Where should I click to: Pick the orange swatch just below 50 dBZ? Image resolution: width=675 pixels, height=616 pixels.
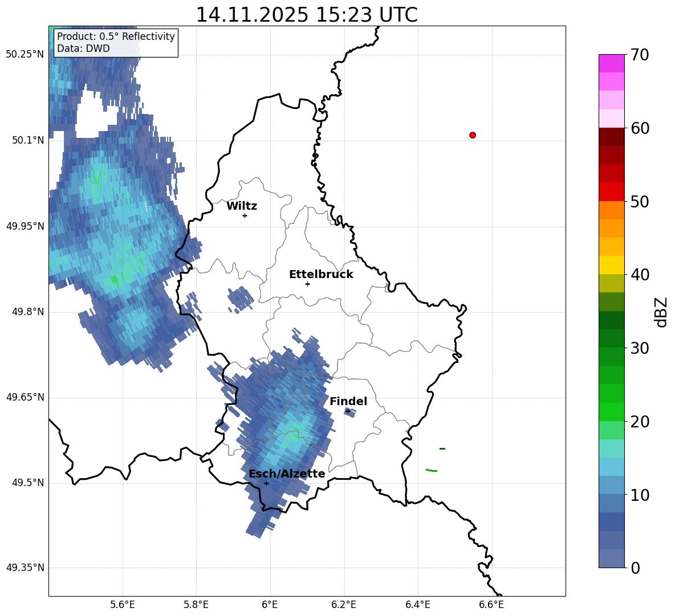(x=611, y=210)
